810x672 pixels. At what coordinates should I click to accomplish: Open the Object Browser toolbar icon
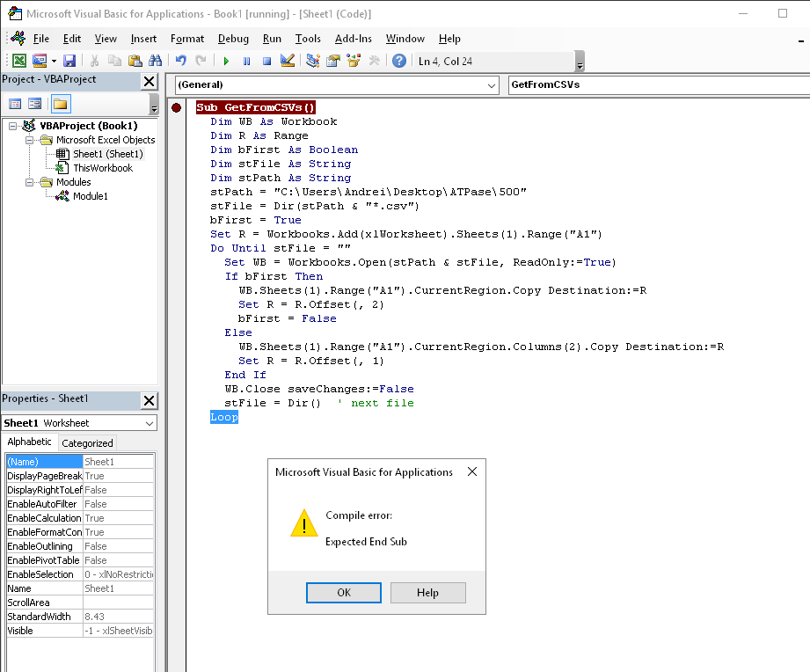tap(354, 61)
